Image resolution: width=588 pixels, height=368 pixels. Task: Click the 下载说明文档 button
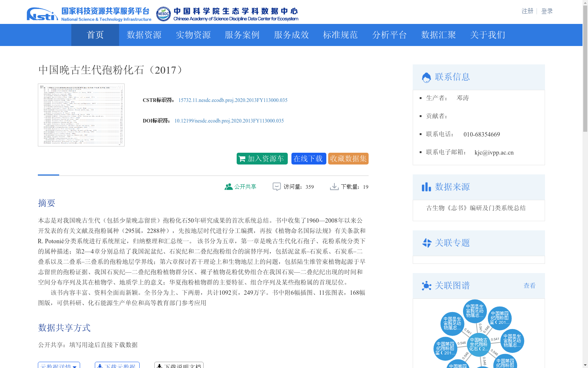pos(179,365)
